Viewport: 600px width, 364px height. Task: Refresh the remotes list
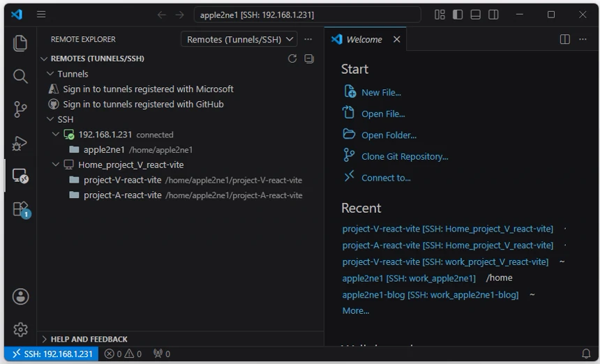click(x=292, y=59)
